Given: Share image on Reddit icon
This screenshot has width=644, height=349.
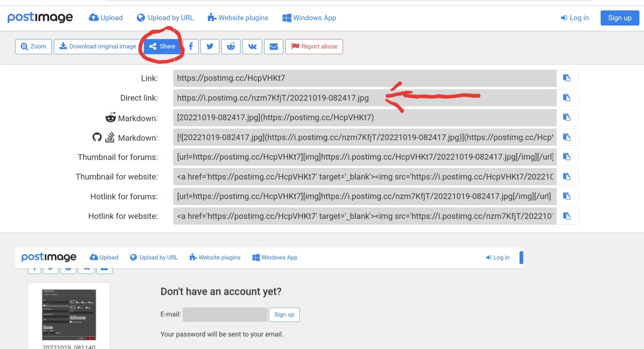Looking at the screenshot, I should click(x=231, y=46).
